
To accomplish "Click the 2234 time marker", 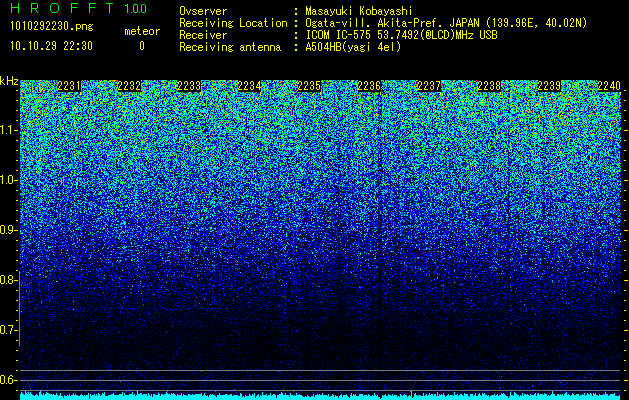I will point(249,86).
